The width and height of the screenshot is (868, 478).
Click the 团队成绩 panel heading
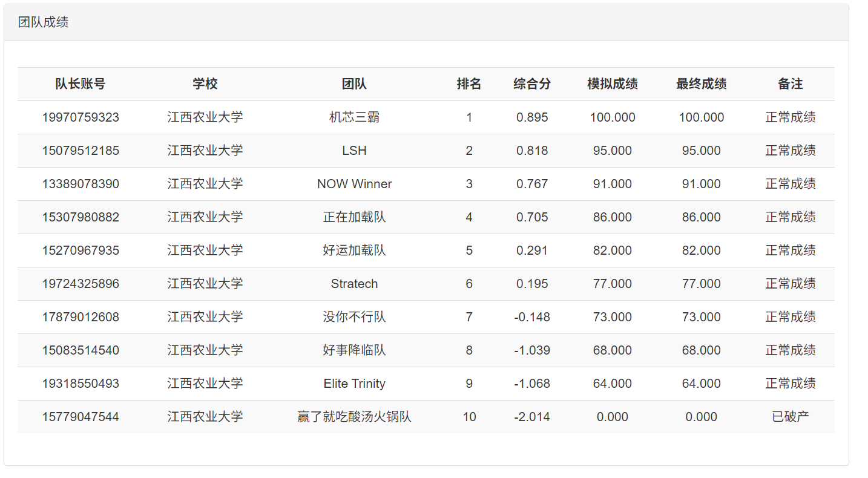43,22
